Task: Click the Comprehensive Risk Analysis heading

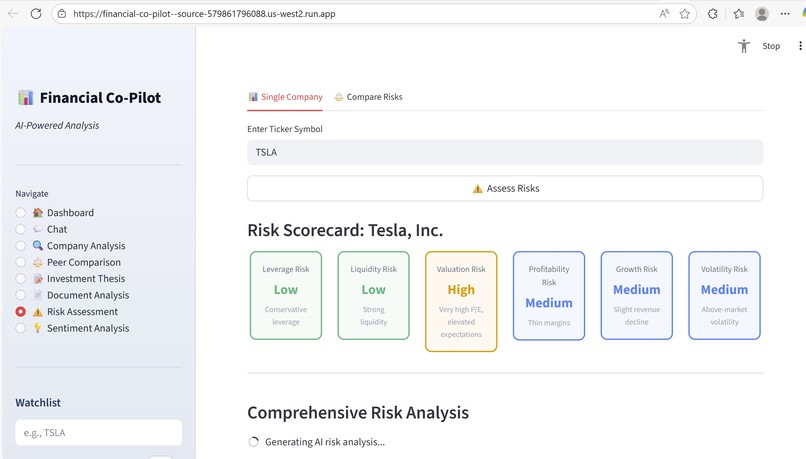Action: click(x=358, y=412)
